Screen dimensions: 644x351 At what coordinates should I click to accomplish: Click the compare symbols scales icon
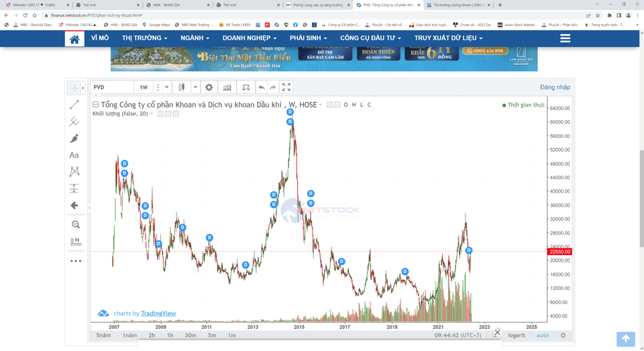point(246,87)
